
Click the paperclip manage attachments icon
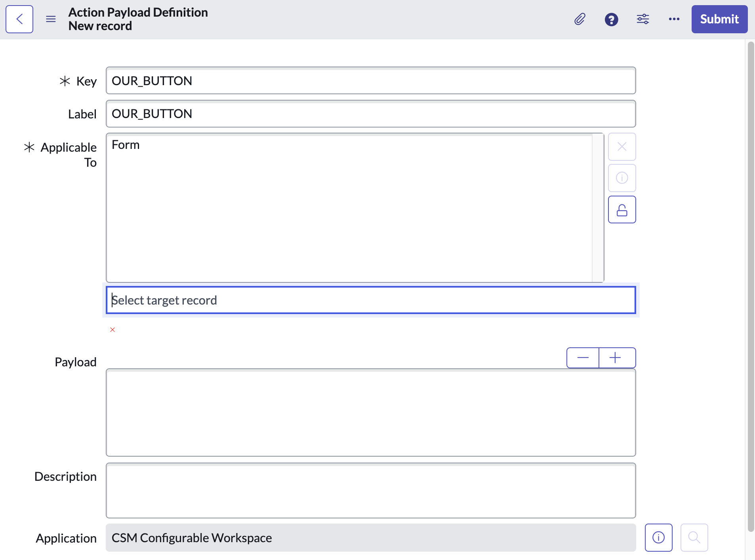pos(580,19)
